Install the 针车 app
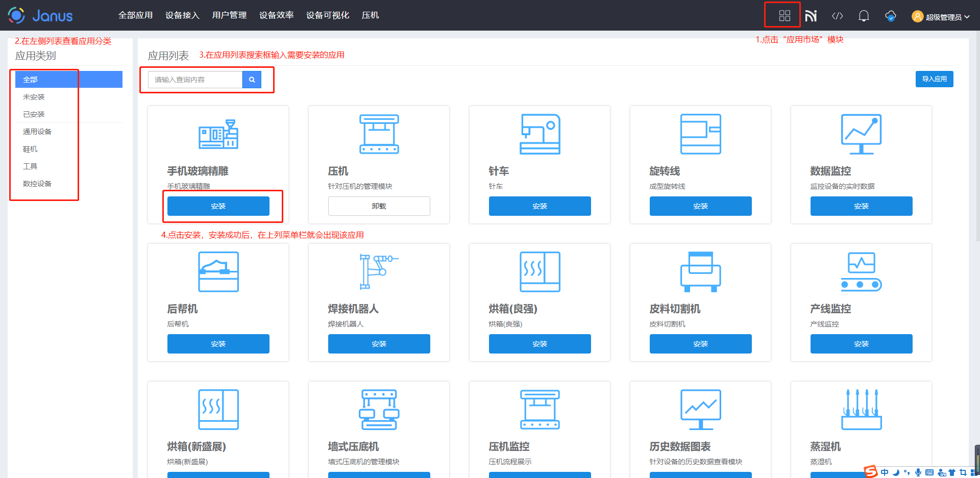980x478 pixels. pyautogui.click(x=540, y=206)
